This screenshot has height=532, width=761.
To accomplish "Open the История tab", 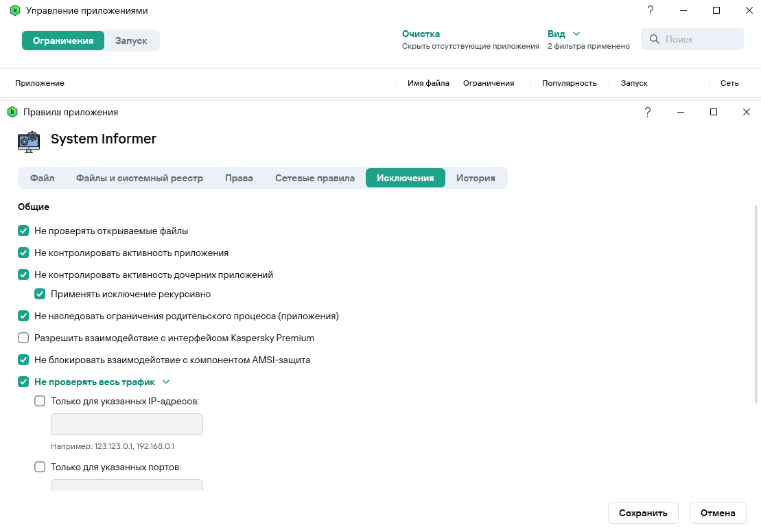I will (x=476, y=178).
